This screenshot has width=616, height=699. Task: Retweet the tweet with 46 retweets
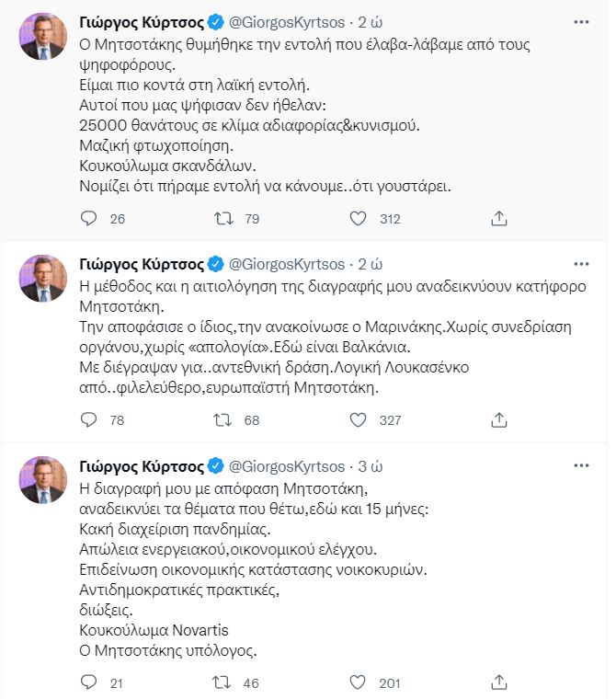click(222, 682)
